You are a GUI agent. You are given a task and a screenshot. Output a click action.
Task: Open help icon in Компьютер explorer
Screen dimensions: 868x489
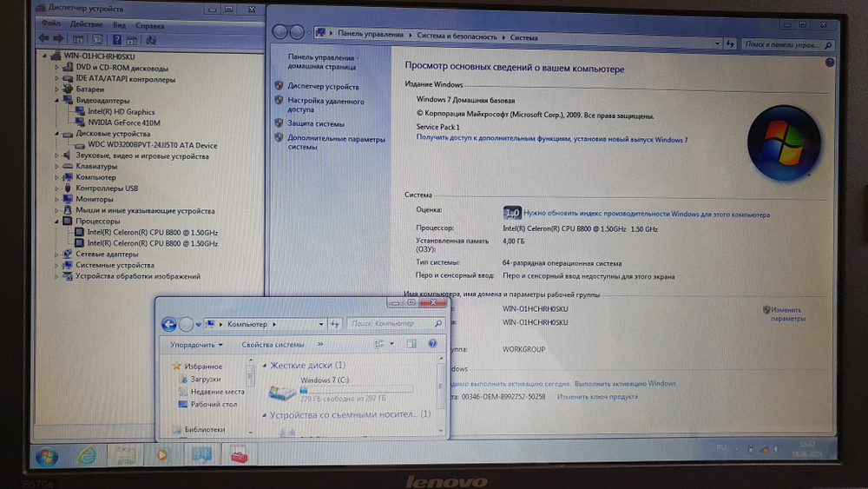432,343
